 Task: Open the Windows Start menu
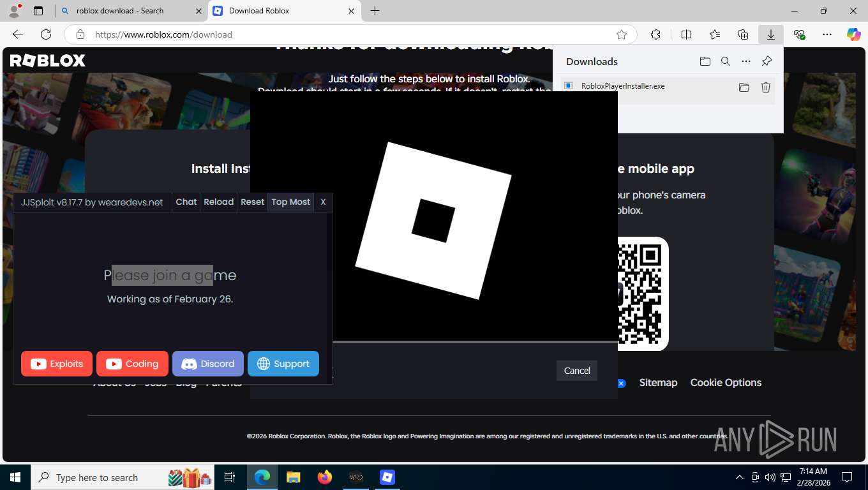click(x=15, y=477)
